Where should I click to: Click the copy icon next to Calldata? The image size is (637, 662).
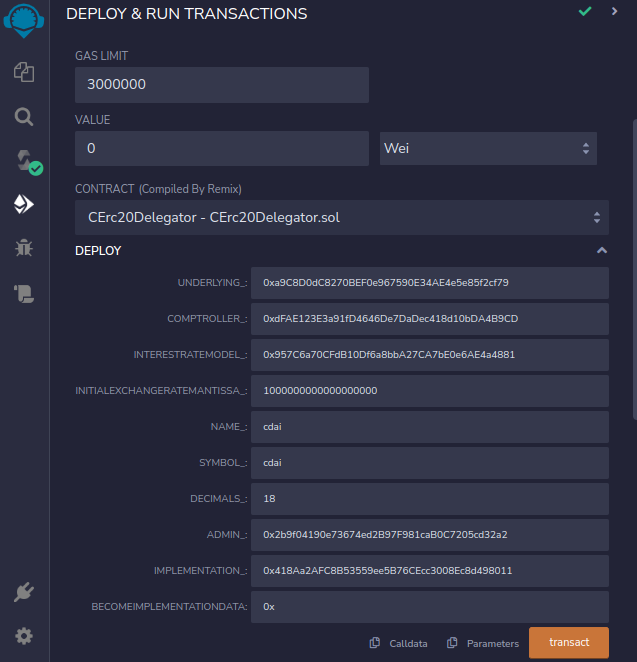375,643
